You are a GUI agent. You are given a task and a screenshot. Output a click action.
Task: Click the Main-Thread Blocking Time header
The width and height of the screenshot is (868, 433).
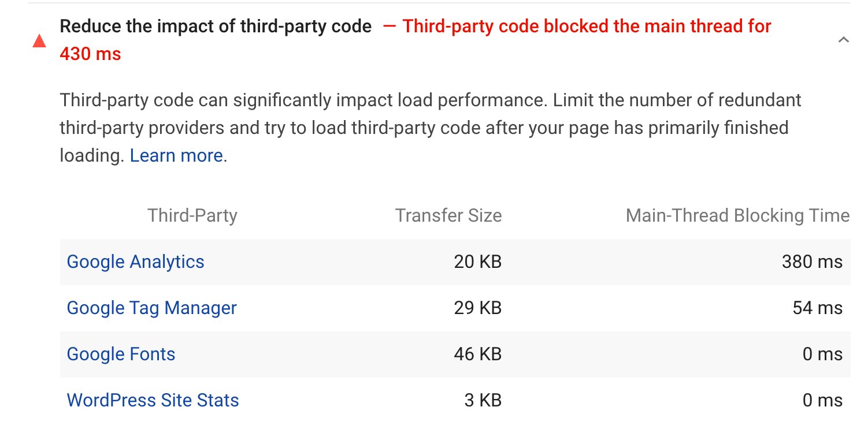click(737, 215)
